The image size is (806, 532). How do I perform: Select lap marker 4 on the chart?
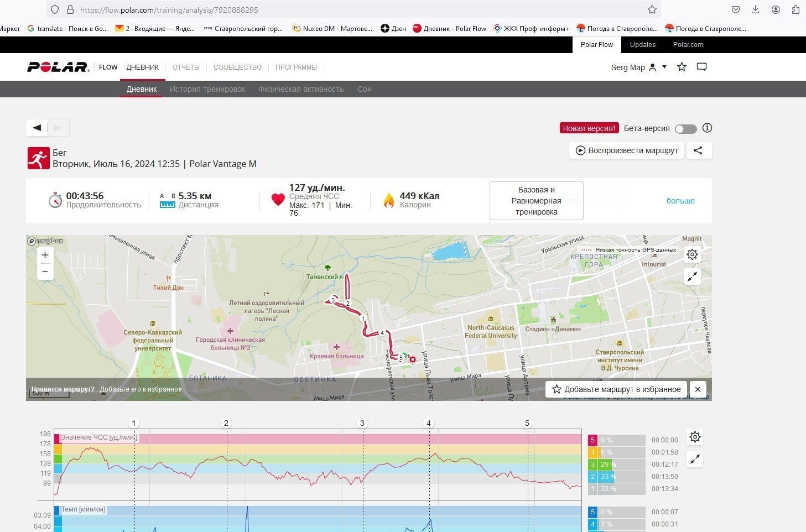(429, 423)
